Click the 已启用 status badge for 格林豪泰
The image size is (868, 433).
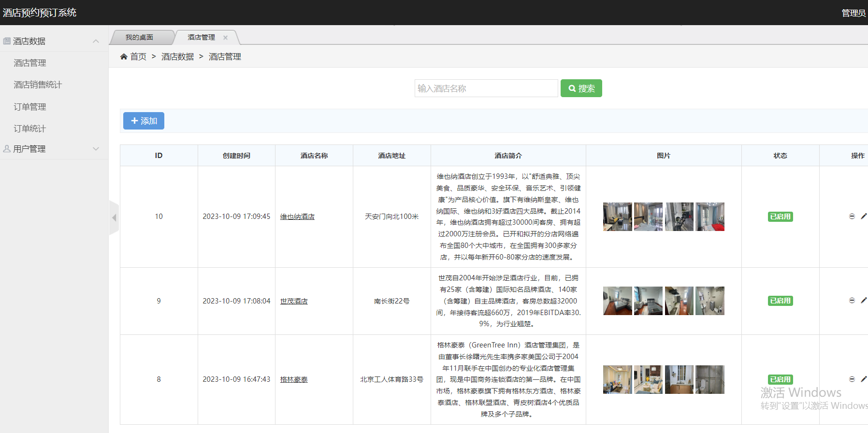pos(781,379)
